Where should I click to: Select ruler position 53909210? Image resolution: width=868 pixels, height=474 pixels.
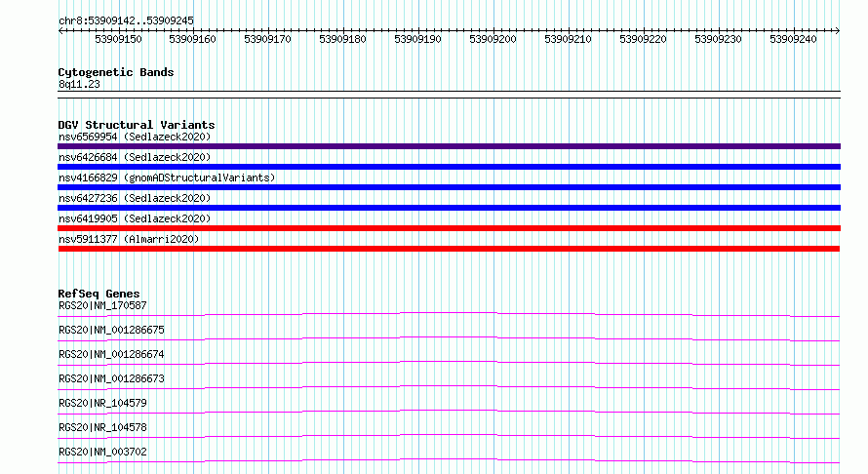click(x=568, y=39)
